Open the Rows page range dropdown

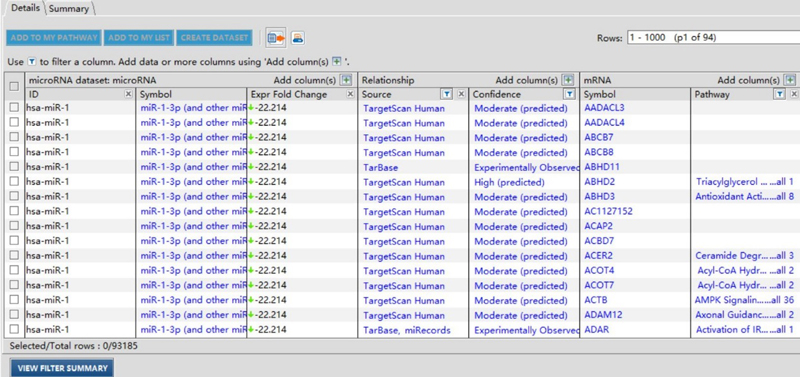pos(713,38)
